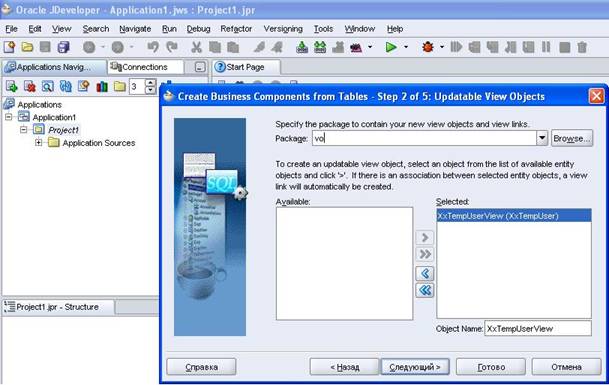This screenshot has width=609, height=385.
Task: Select the Project1.jpr Structure tab
Action: 58,307
